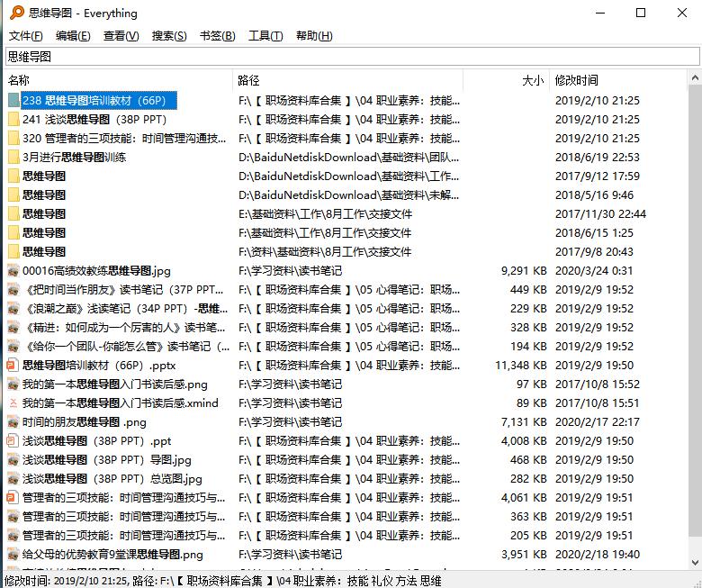This screenshot has height=588, width=702.
Task: Click path F:\资料\基础资料\8月工作\交接文件
Action: [x=325, y=252]
